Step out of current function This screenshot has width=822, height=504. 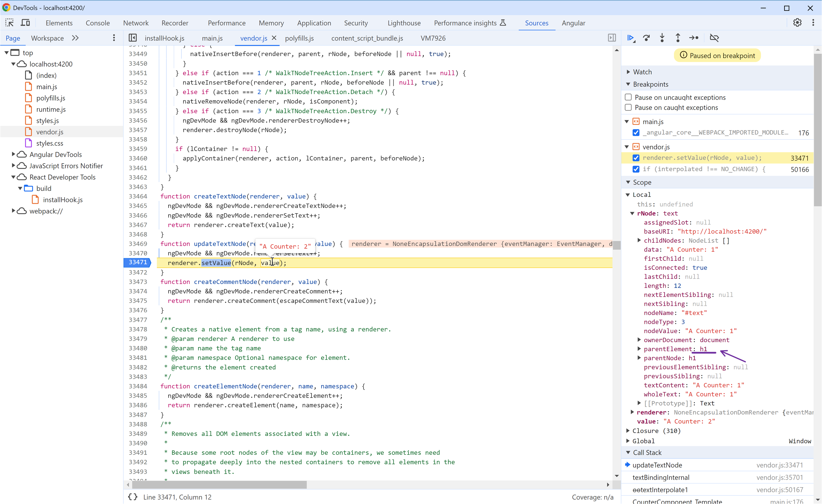(x=678, y=38)
